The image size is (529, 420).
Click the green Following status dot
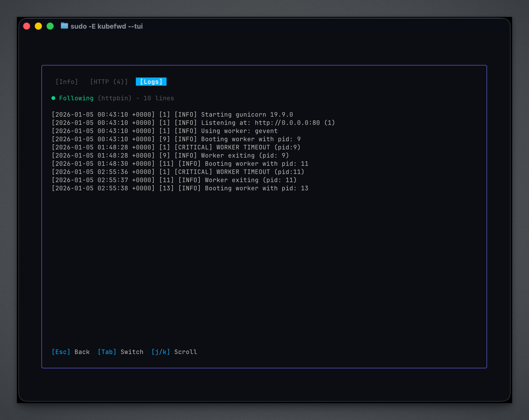(53, 98)
